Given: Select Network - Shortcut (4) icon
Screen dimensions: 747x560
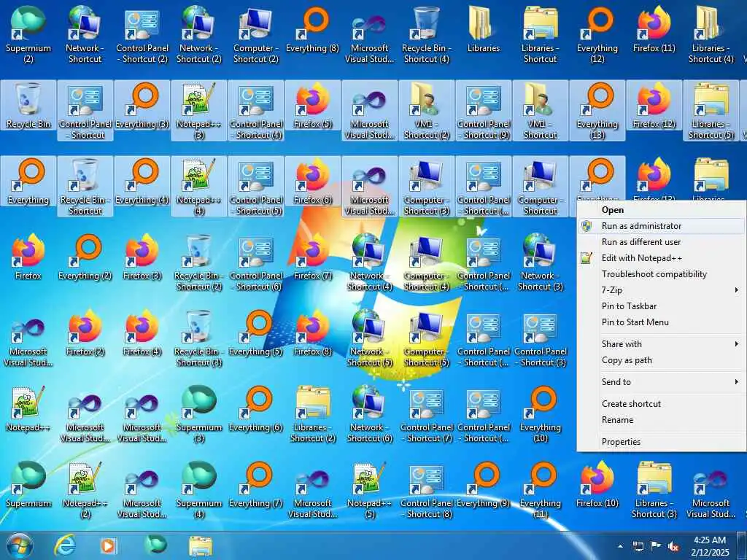Looking at the screenshot, I should coord(370,262).
